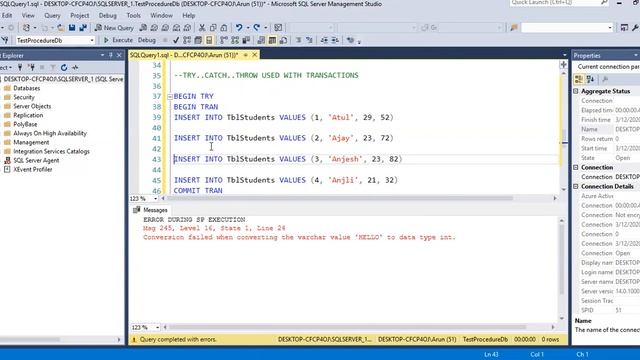Viewport: 640px width, 360px height.
Task: Toggle Include Client Statistics
Action: point(246,40)
